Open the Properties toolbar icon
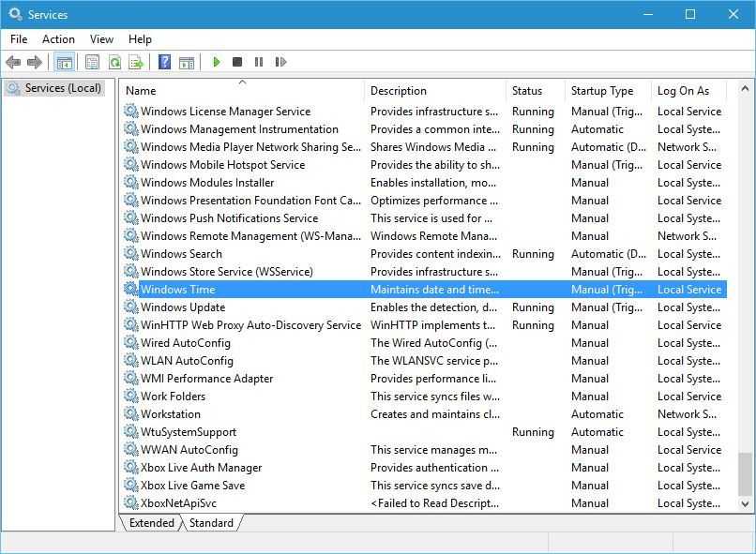Screen dimensions: 756x554 pyautogui.click(x=92, y=62)
